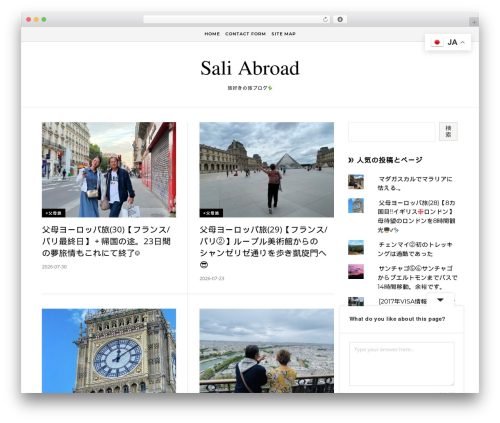Click 'What do you like about this page?' text
Image resolution: width=500 pixels, height=423 pixels.
[397, 319]
